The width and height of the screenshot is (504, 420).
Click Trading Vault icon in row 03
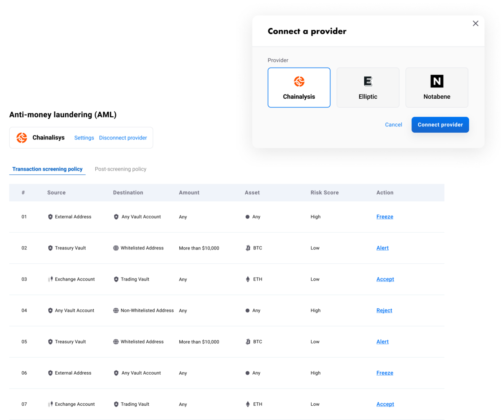[x=116, y=279]
